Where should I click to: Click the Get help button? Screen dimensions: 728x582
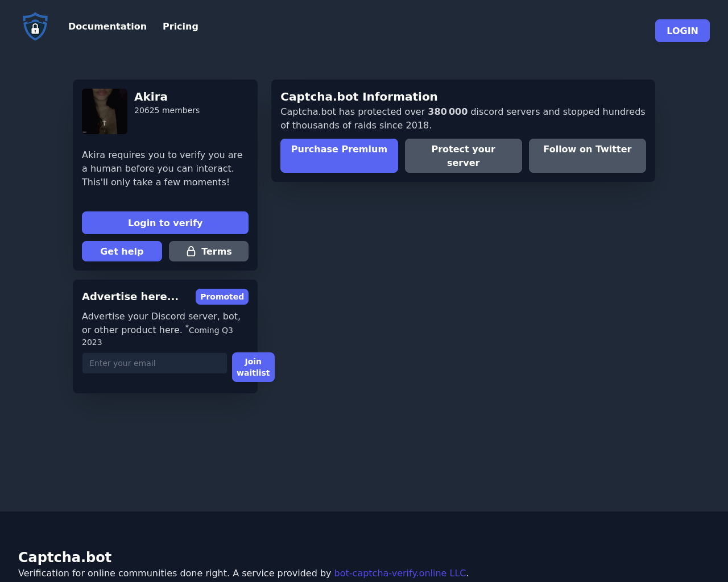(122, 251)
